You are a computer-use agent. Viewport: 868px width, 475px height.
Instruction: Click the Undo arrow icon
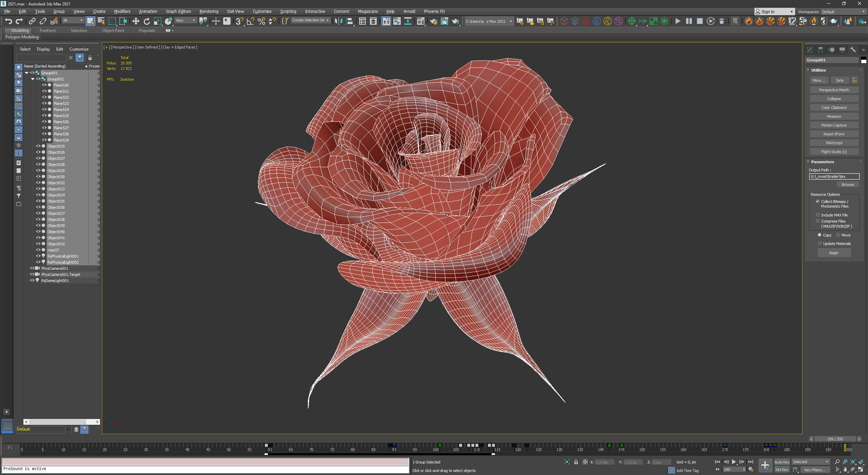[x=8, y=21]
